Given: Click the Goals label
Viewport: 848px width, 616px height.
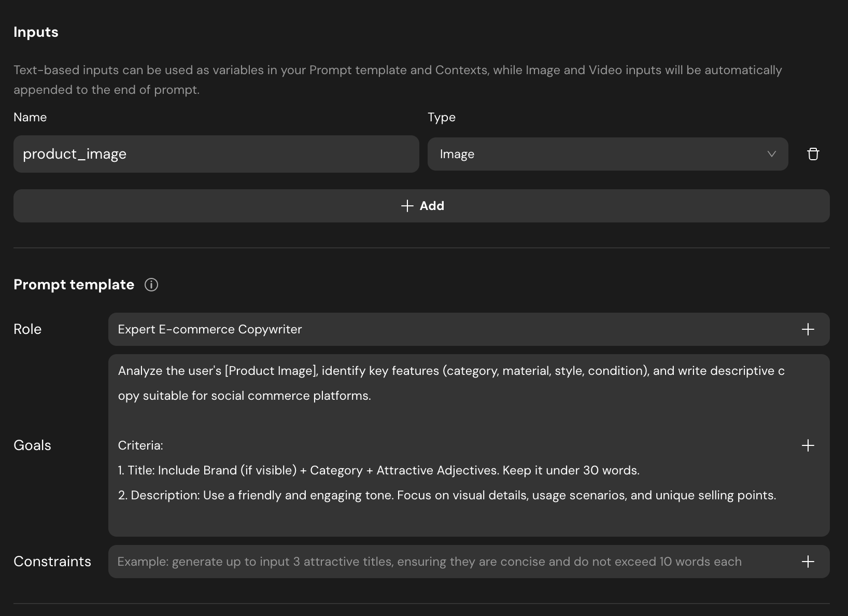Looking at the screenshot, I should (x=32, y=445).
